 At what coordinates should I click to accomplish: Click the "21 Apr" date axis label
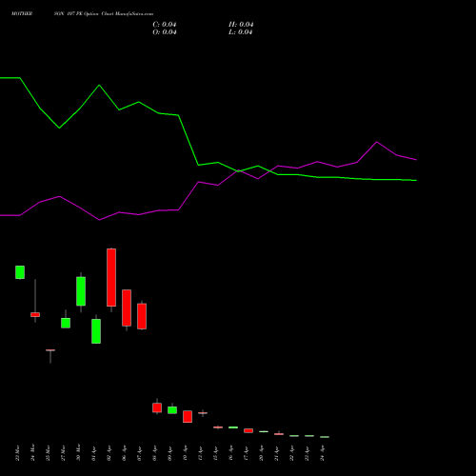tap(276, 453)
